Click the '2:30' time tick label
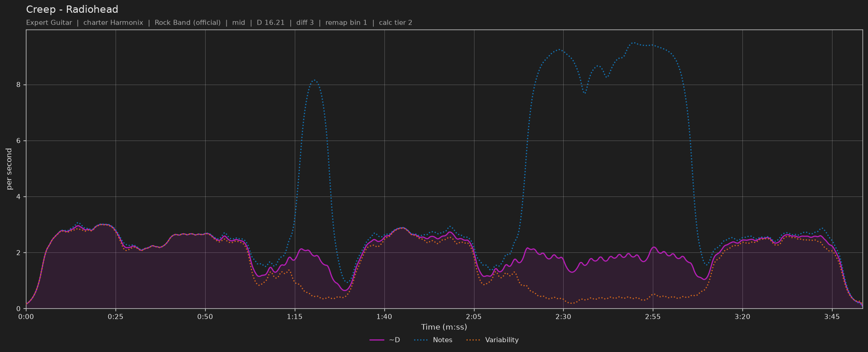Viewport: 868px width, 352px height. point(563,317)
